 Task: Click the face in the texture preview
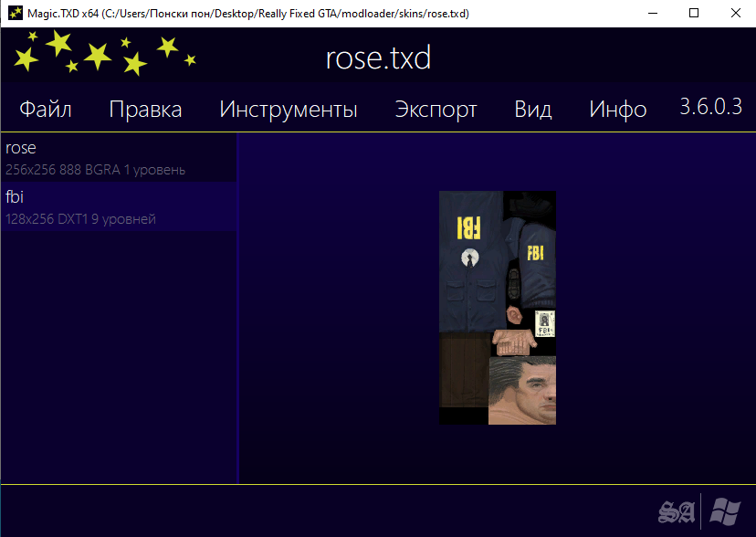[x=522, y=391]
